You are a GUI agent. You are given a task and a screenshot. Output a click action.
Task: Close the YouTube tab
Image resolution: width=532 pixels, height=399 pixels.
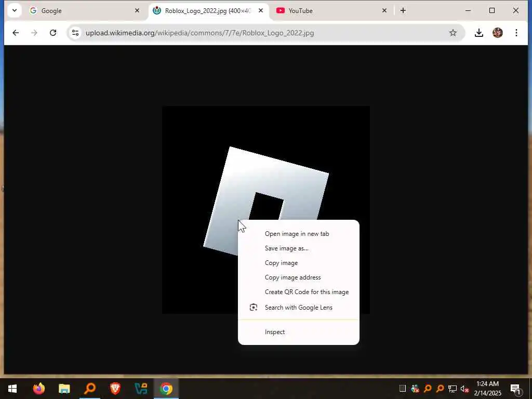click(384, 10)
